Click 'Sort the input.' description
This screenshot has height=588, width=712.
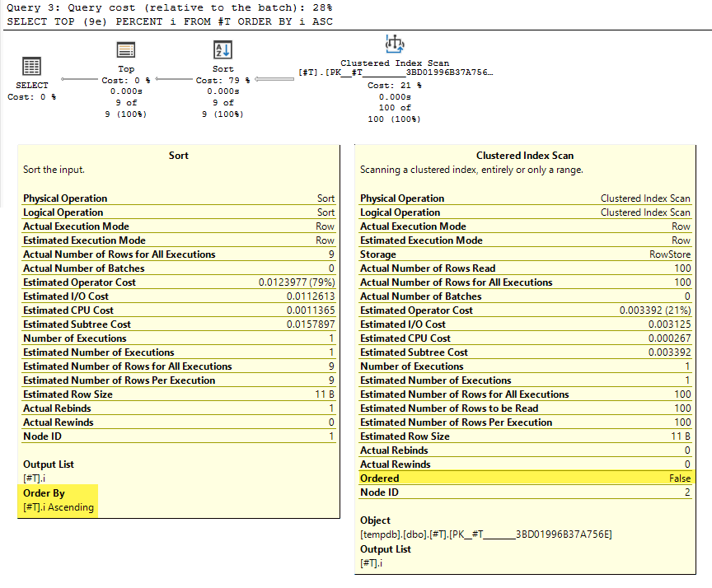54,170
